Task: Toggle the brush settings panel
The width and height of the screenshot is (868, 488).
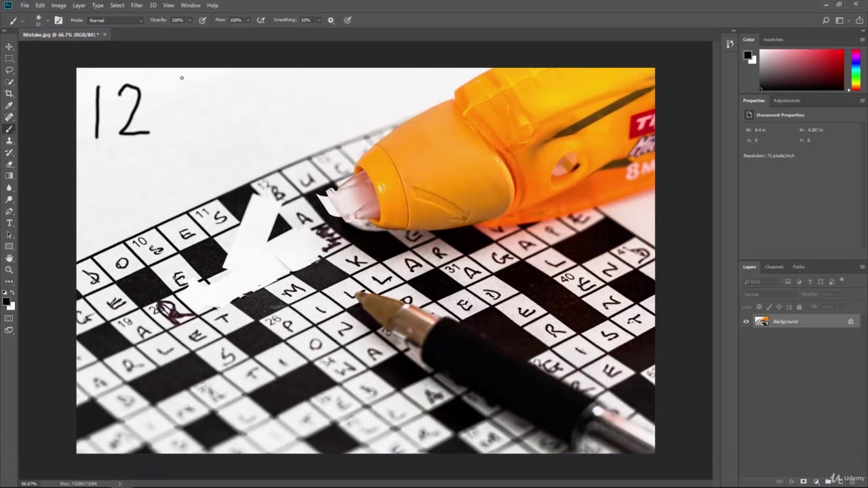Action: pyautogui.click(x=58, y=20)
